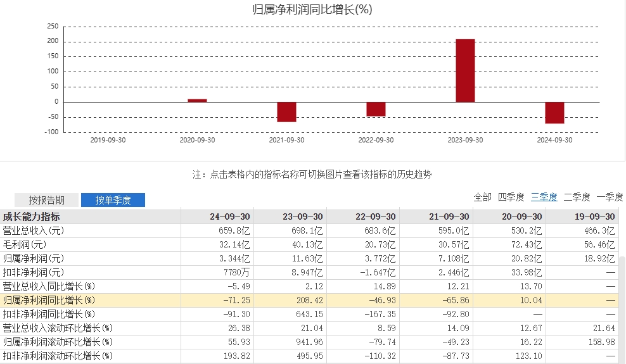Select the 按单季度 tab
Image resolution: width=626 pixels, height=364 pixels.
(x=113, y=200)
